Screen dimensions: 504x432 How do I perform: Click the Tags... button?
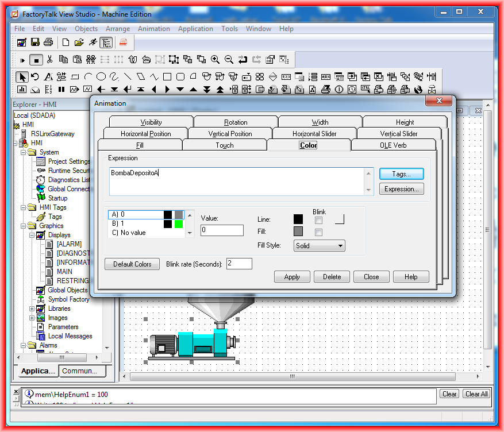(401, 174)
